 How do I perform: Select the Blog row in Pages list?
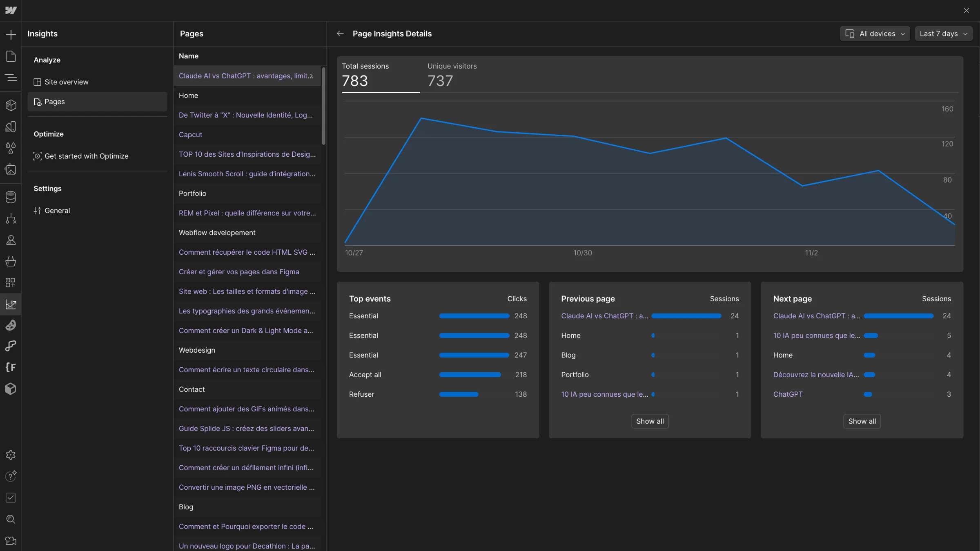coord(247,507)
